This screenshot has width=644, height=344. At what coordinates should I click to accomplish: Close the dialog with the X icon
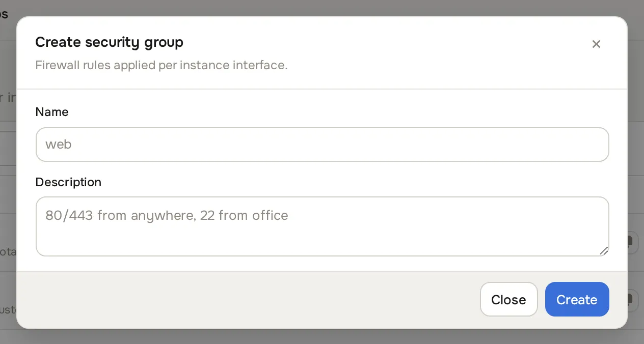pos(596,44)
